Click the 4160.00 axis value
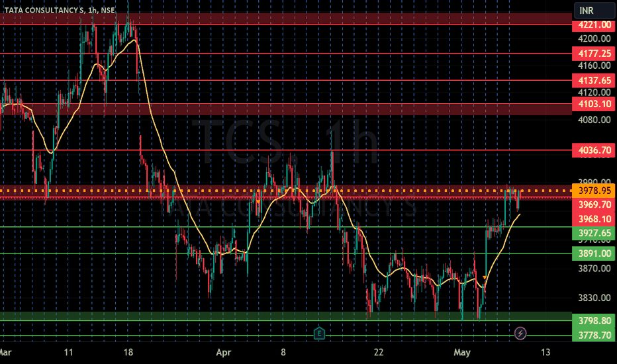This screenshot has width=617, height=364. click(594, 66)
